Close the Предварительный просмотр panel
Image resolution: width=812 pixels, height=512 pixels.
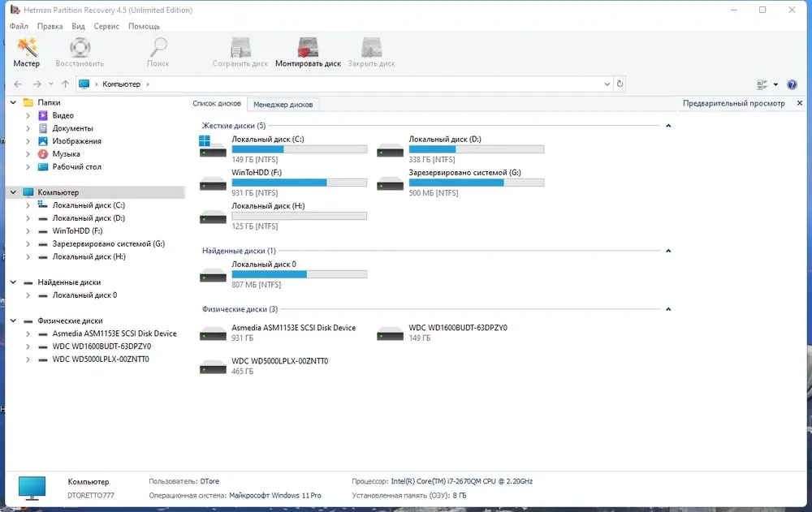pyautogui.click(x=800, y=103)
